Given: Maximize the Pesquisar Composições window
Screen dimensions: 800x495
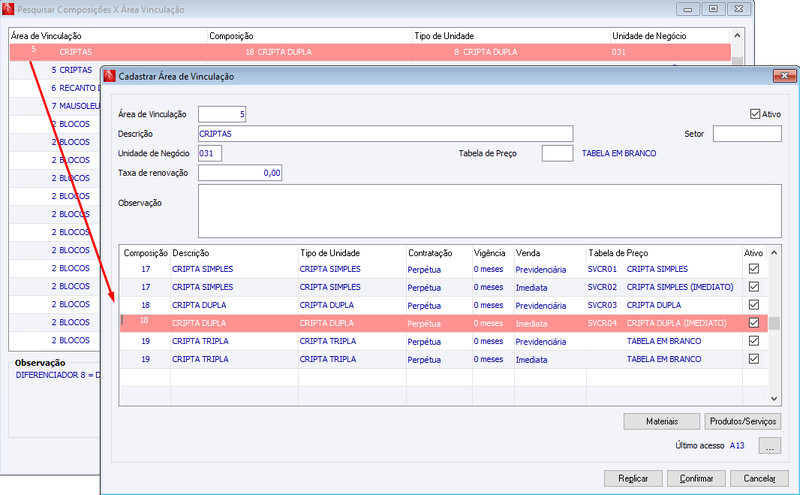Looking at the screenshot, I should point(713,9).
